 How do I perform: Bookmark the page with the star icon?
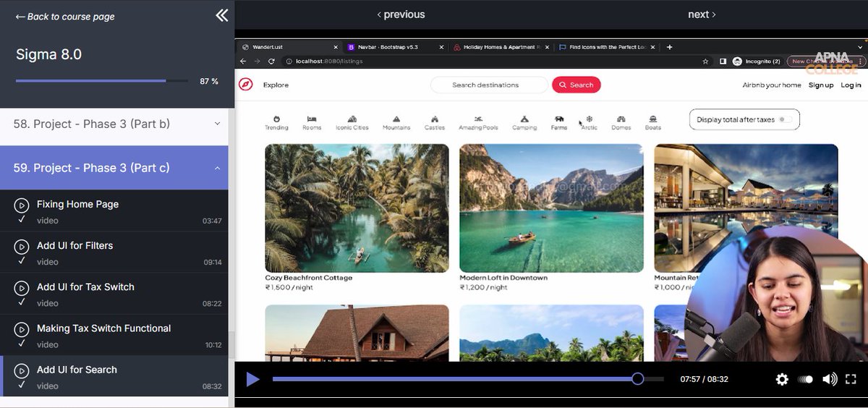705,61
